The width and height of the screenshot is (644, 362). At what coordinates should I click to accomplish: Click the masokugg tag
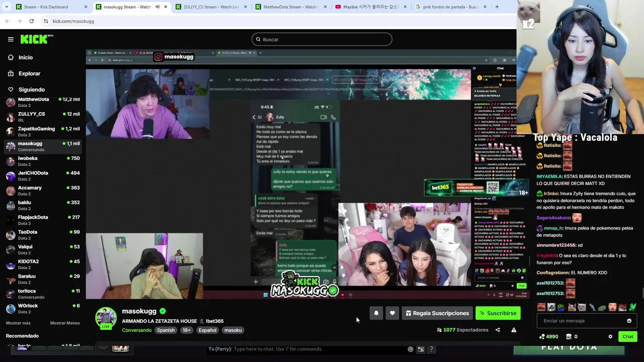point(233,330)
